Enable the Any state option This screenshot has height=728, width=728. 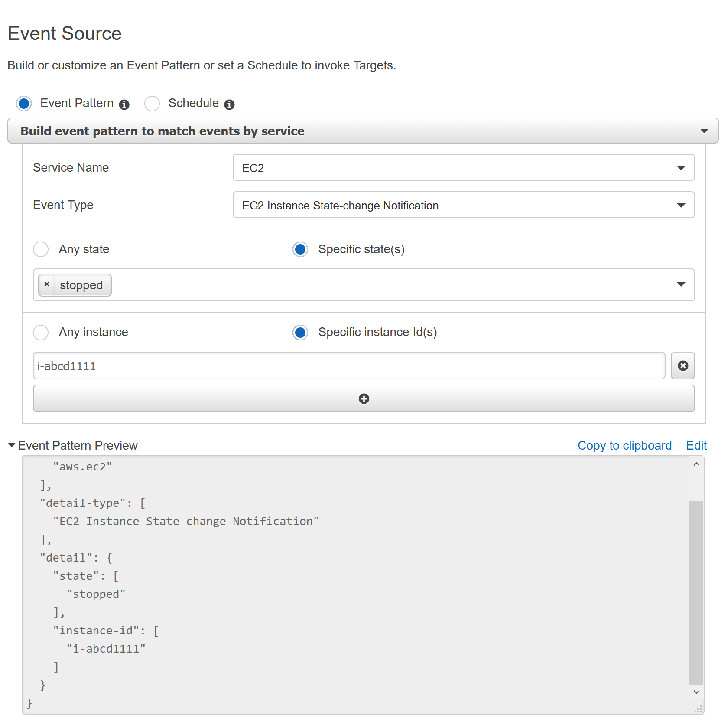[x=41, y=249]
